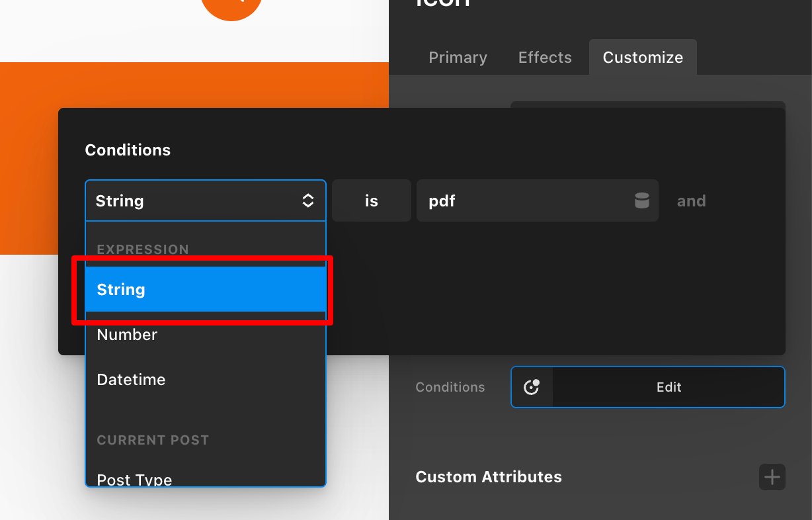Switch to the Primary tab
Image resolution: width=812 pixels, height=520 pixels.
[x=458, y=58]
